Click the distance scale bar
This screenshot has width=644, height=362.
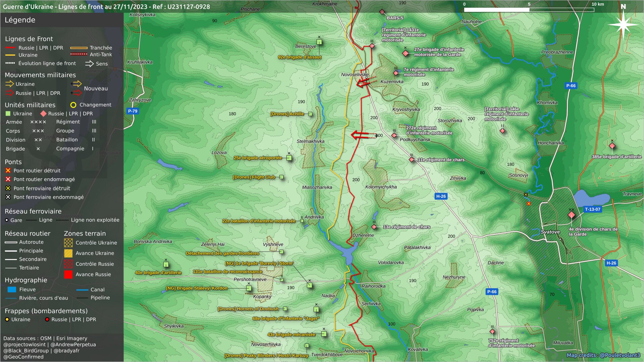pyautogui.click(x=529, y=10)
